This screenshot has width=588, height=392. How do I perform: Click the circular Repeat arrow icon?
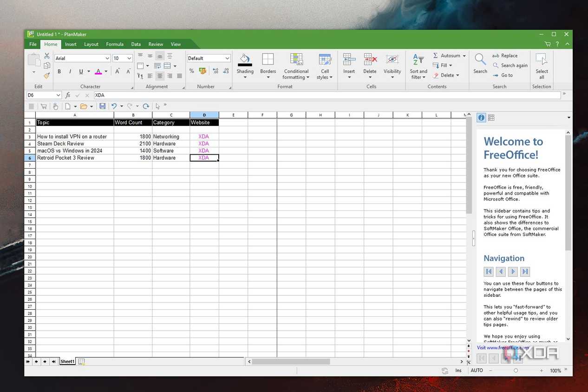pyautogui.click(x=146, y=106)
